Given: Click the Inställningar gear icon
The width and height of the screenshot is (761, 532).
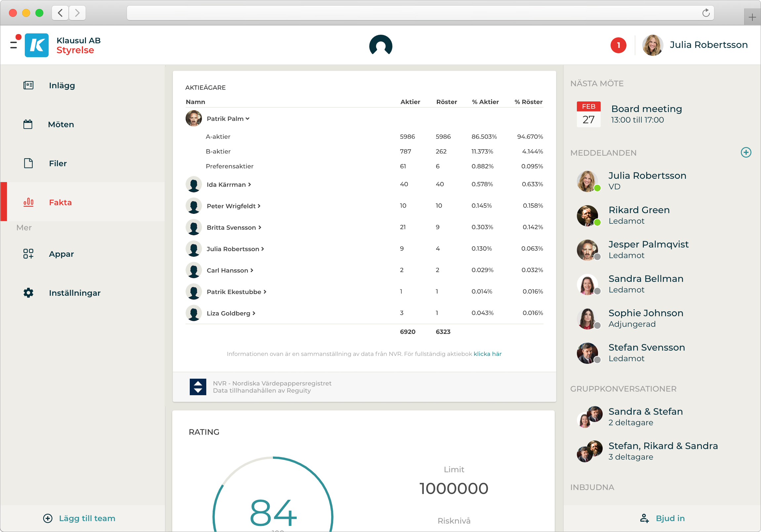Looking at the screenshot, I should 28,293.
